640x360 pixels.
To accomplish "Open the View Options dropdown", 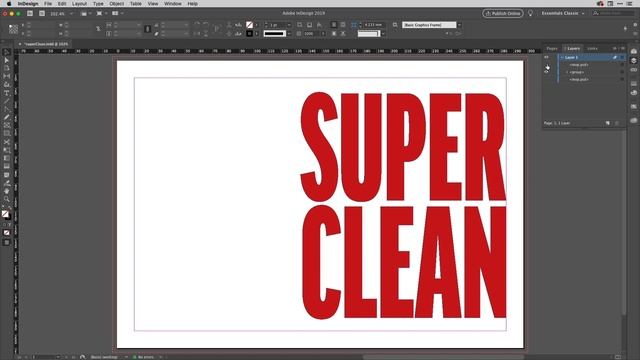I will [86, 13].
